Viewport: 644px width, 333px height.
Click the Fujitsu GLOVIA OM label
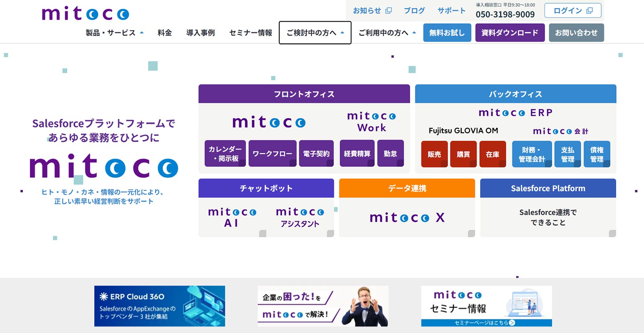pyautogui.click(x=463, y=131)
